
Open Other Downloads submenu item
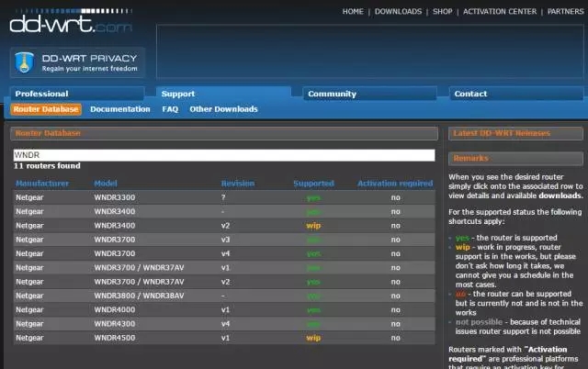[223, 109]
